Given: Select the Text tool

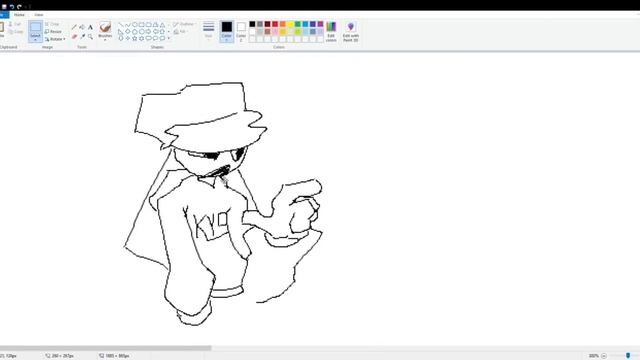Looking at the screenshot, I should 90,27.
